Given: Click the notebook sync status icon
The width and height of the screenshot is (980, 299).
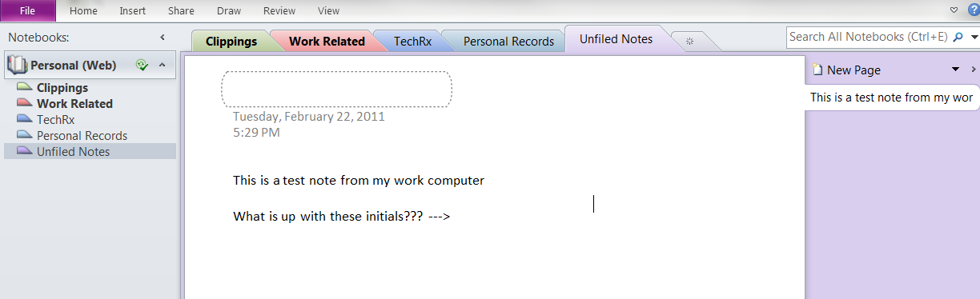Looking at the screenshot, I should [143, 65].
